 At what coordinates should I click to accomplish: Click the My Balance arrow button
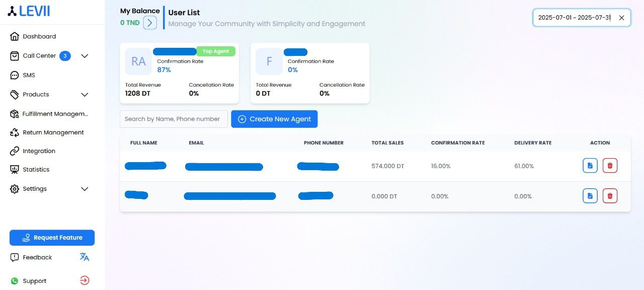pos(150,23)
